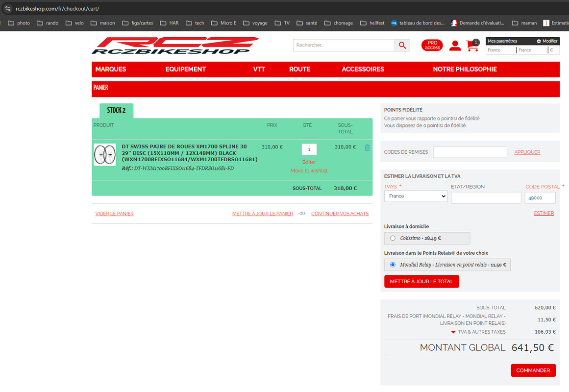Click the browser address bar URL
The height and width of the screenshot is (392, 569).
(57, 8)
